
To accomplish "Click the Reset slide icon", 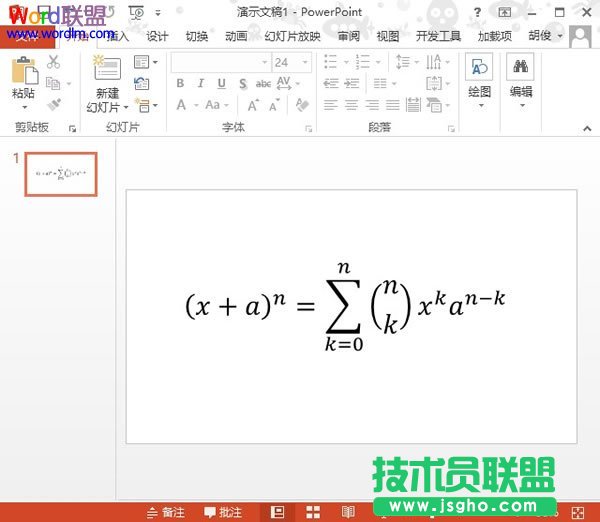I will pyautogui.click(x=142, y=83).
